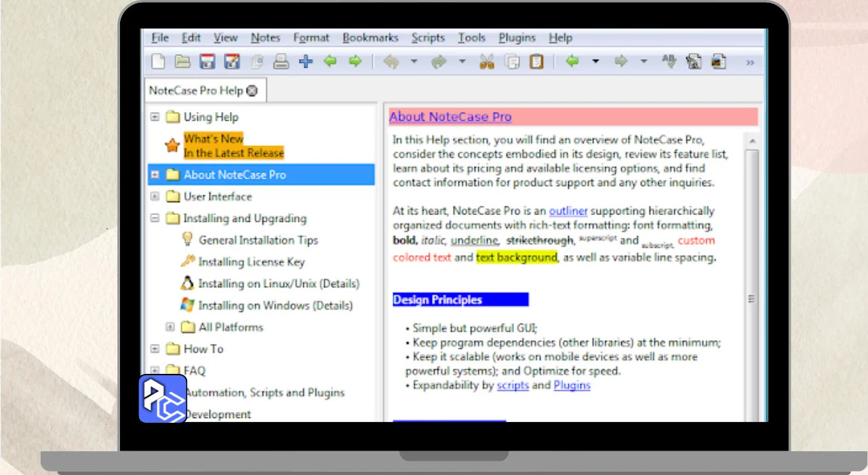This screenshot has width=868, height=475.
Task: Click the folder icon beside User Interface
Action: [172, 197]
